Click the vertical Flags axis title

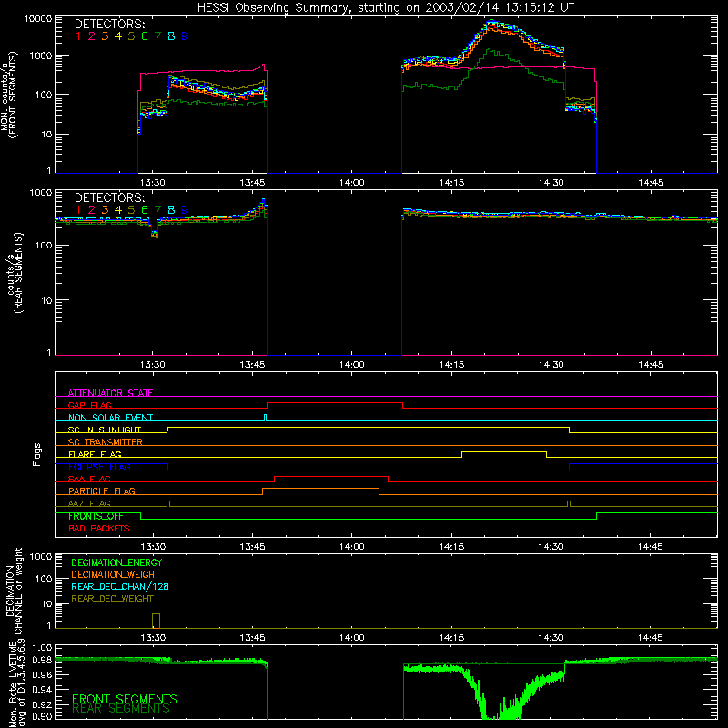tap(36, 454)
